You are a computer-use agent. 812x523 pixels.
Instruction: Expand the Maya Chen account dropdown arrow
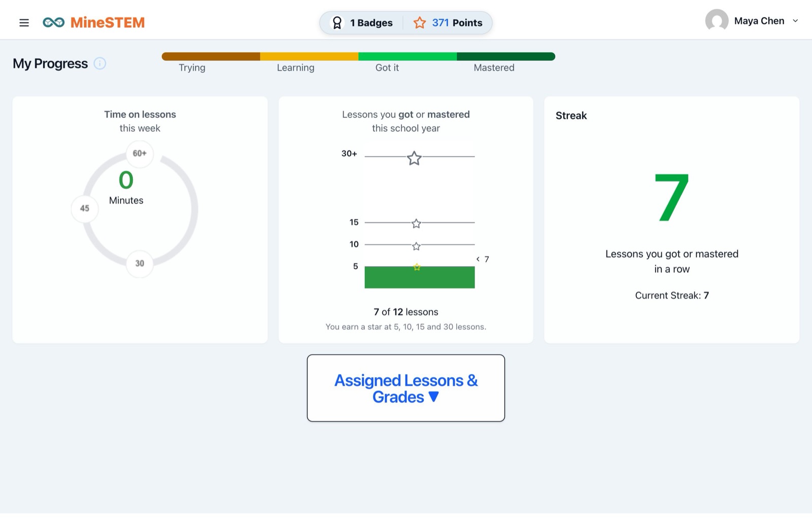795,21
